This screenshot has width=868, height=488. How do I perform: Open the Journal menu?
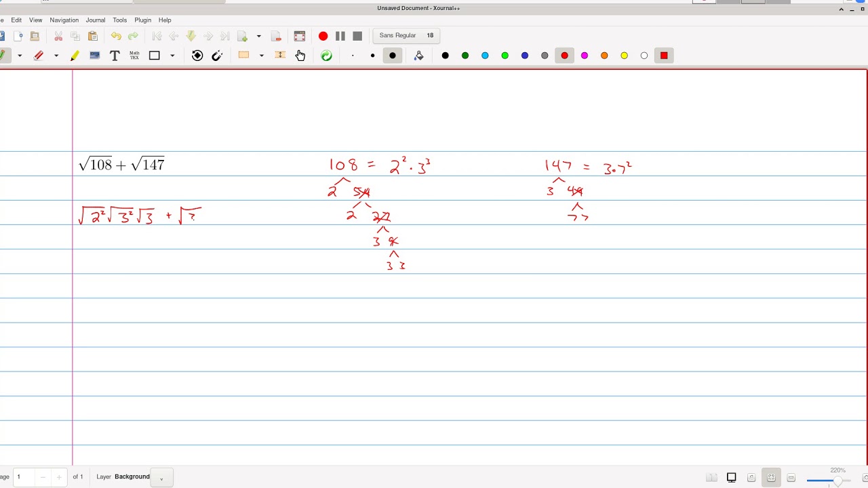[96, 20]
